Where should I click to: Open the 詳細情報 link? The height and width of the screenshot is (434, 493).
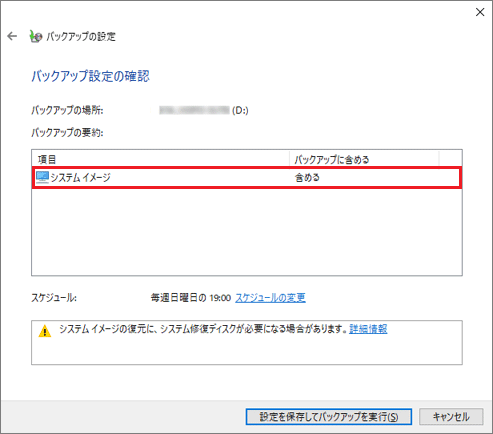point(368,329)
